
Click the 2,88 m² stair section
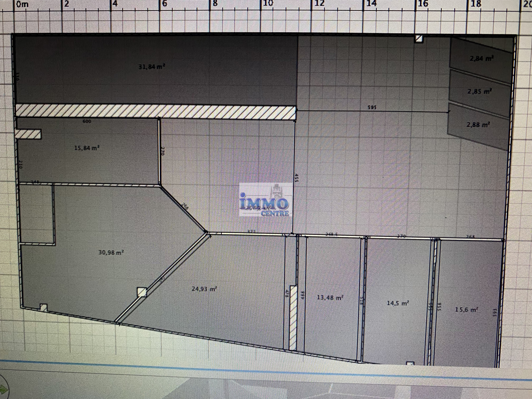point(478,125)
